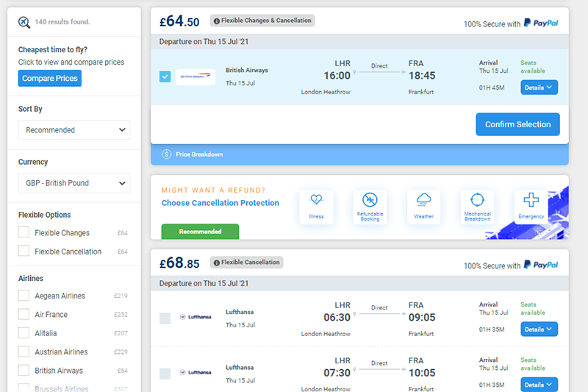Check Austrian Airlines filter
Screen dimensions: 588x392
24,352
